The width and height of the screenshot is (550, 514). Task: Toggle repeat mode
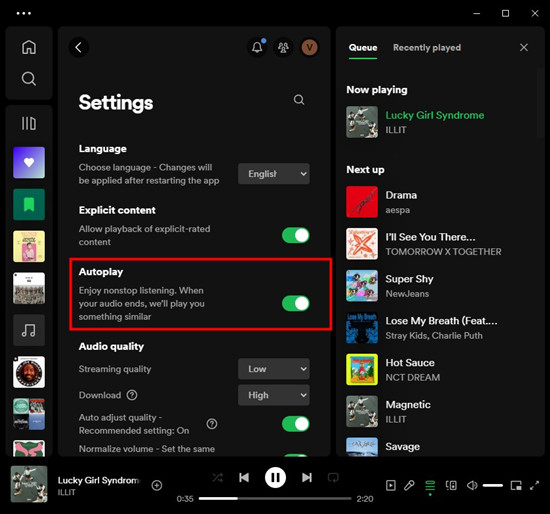point(333,478)
